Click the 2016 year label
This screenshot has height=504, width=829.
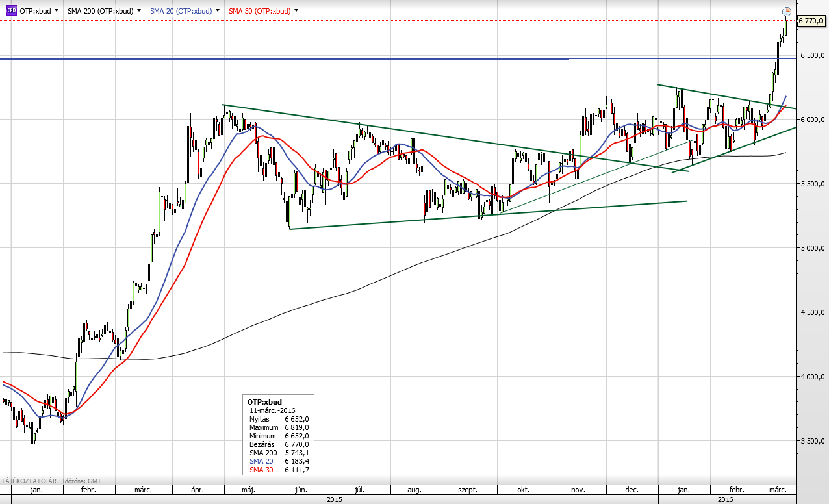coord(726,499)
